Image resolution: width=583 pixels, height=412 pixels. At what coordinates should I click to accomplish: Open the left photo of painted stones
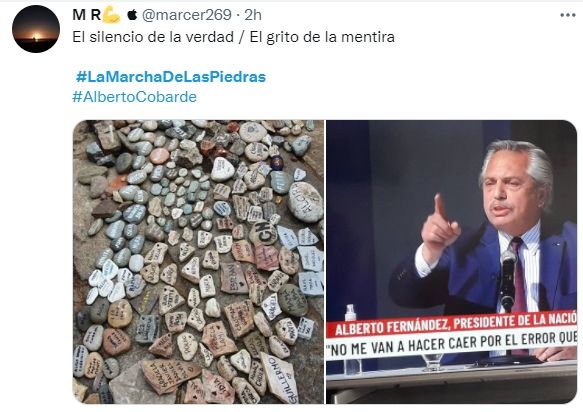pos(198,262)
